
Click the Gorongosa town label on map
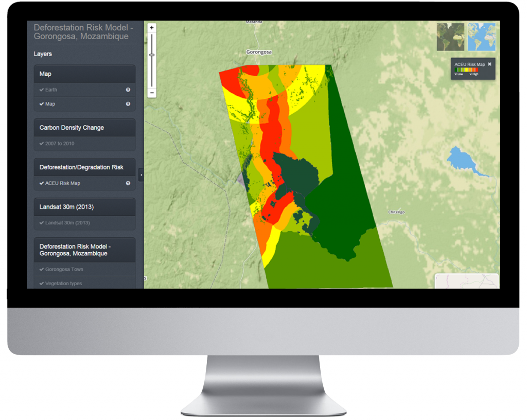coord(259,52)
